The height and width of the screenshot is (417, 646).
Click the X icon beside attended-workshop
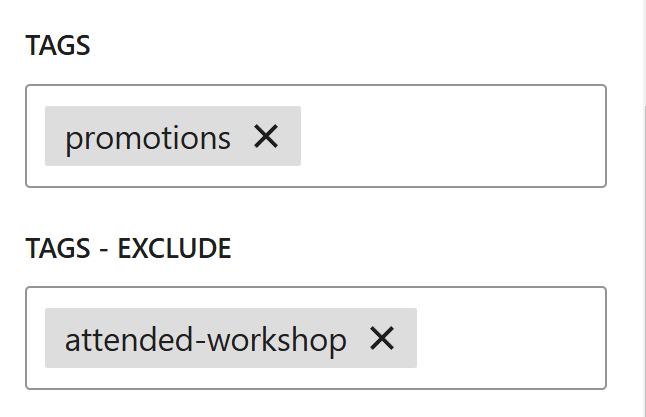coord(382,339)
